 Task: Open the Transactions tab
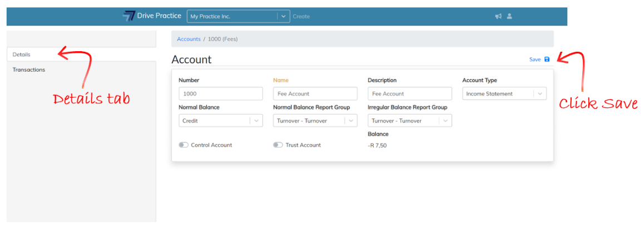point(29,70)
